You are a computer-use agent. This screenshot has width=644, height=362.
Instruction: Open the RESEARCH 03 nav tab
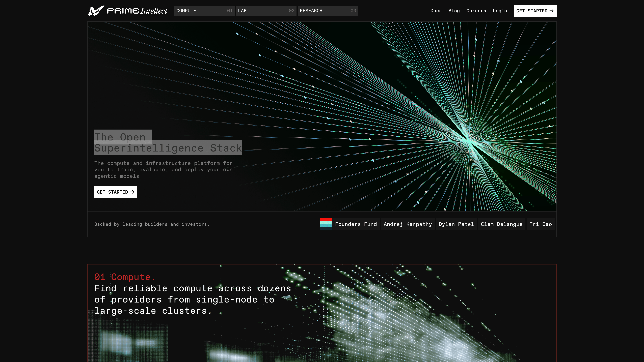coord(328,11)
